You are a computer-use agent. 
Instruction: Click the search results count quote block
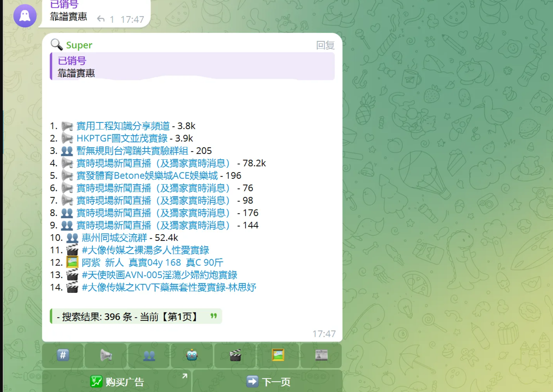tap(136, 316)
